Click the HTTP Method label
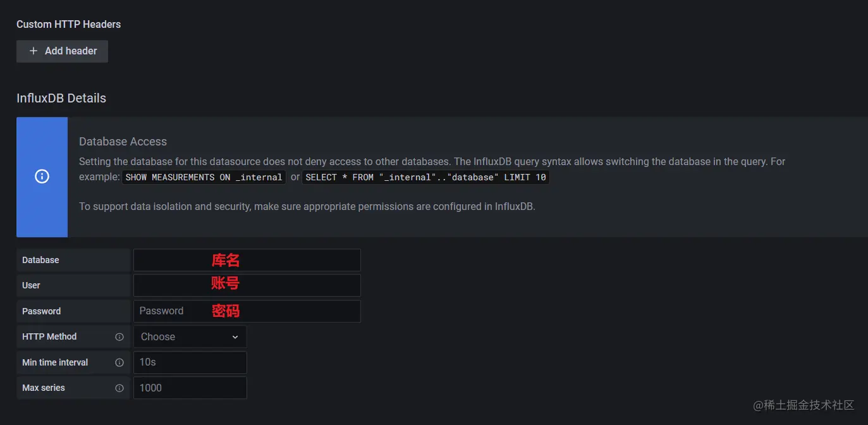The height and width of the screenshot is (425, 868). pos(49,336)
